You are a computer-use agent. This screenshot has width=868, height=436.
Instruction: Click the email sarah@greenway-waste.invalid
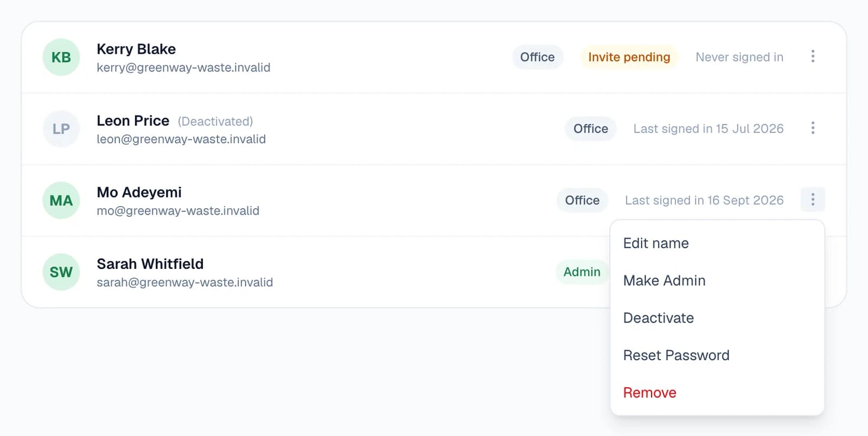[x=185, y=282]
